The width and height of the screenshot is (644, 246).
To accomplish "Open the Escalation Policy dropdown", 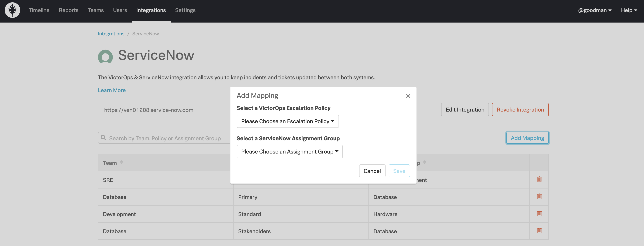I will click(287, 121).
